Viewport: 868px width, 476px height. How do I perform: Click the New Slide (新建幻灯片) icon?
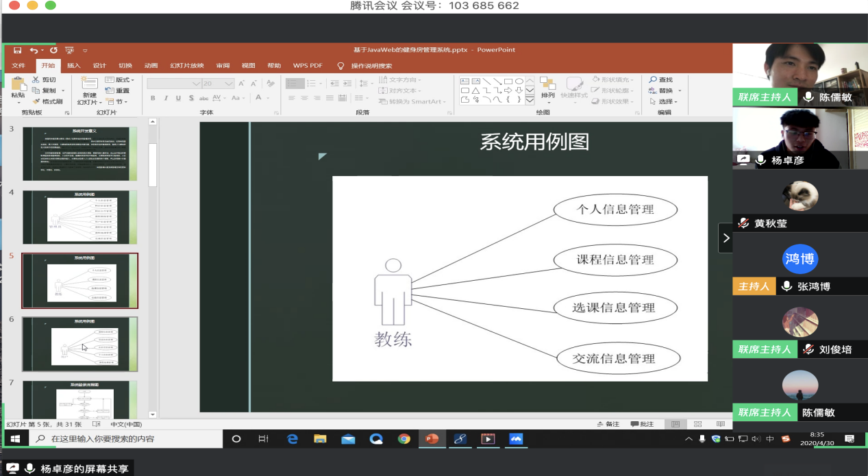click(89, 85)
